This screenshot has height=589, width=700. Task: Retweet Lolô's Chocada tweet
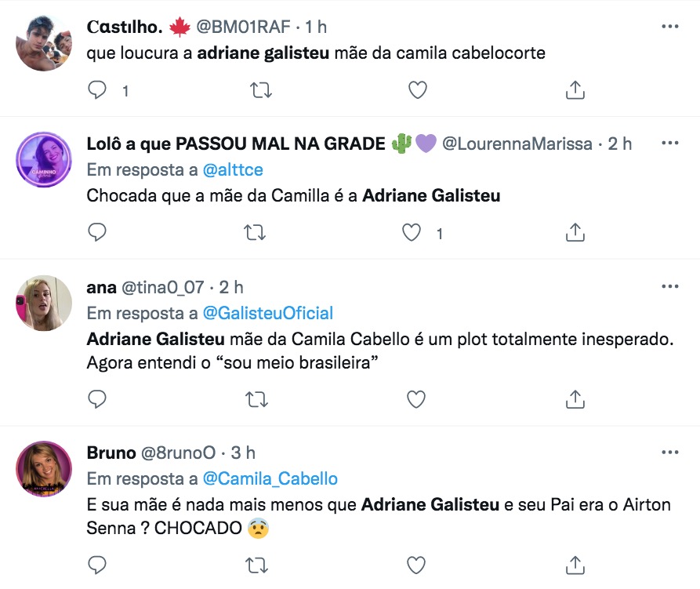coord(255,232)
